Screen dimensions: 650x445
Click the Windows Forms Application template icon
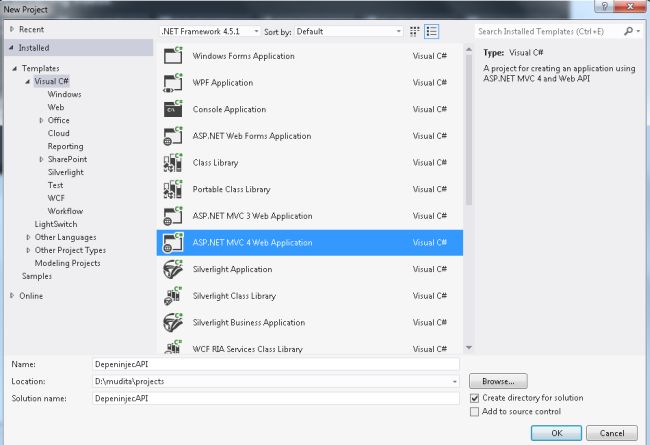pos(173,55)
